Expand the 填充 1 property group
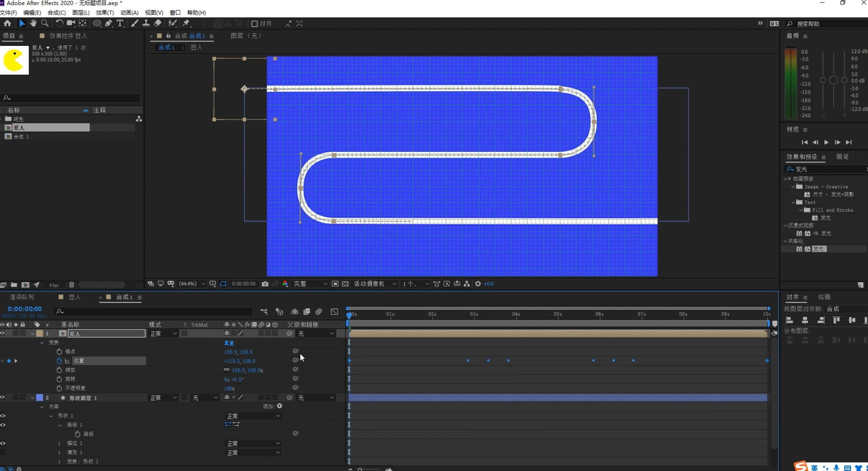Image resolution: width=868 pixels, height=471 pixels. pyautogui.click(x=60, y=452)
